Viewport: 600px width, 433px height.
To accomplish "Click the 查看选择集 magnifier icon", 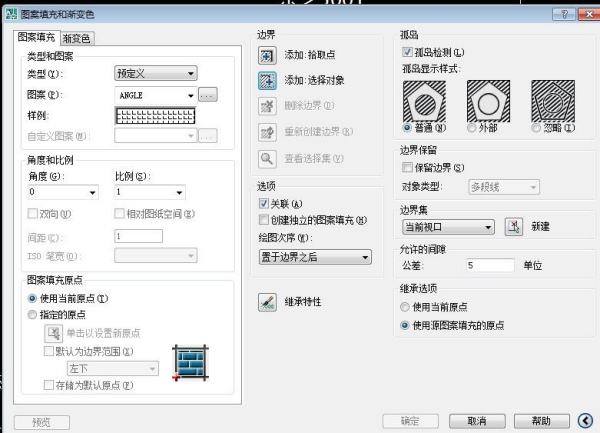I will click(267, 158).
